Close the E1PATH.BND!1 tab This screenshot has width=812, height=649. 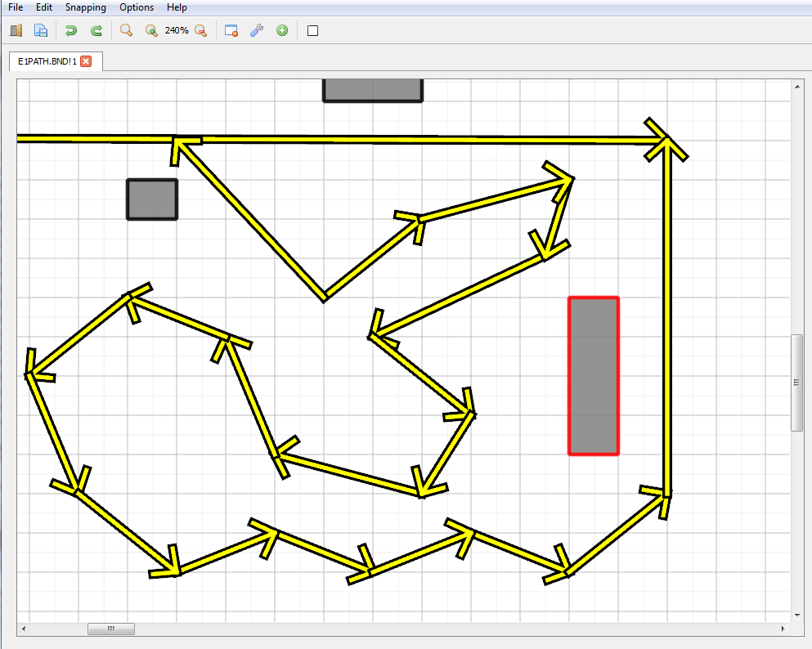tap(86, 61)
